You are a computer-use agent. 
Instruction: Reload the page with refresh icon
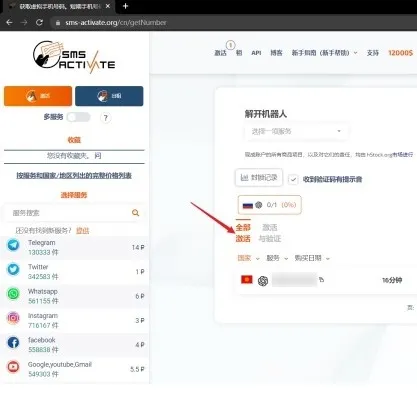tap(39, 22)
